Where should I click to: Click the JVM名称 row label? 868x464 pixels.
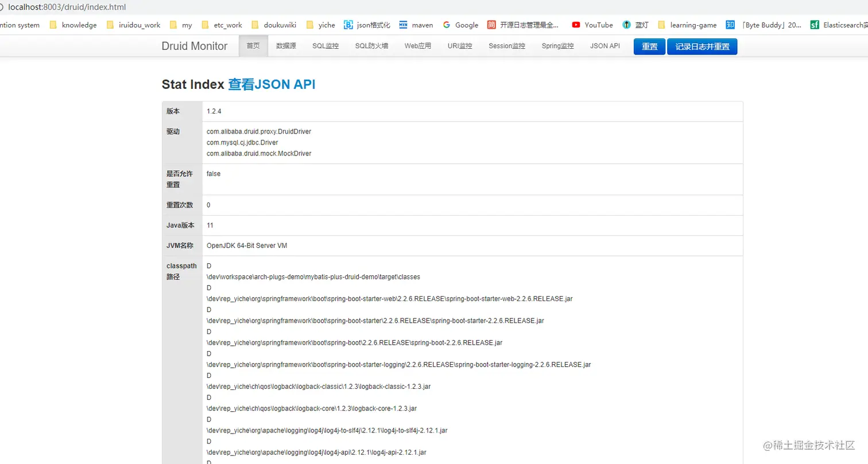point(180,245)
